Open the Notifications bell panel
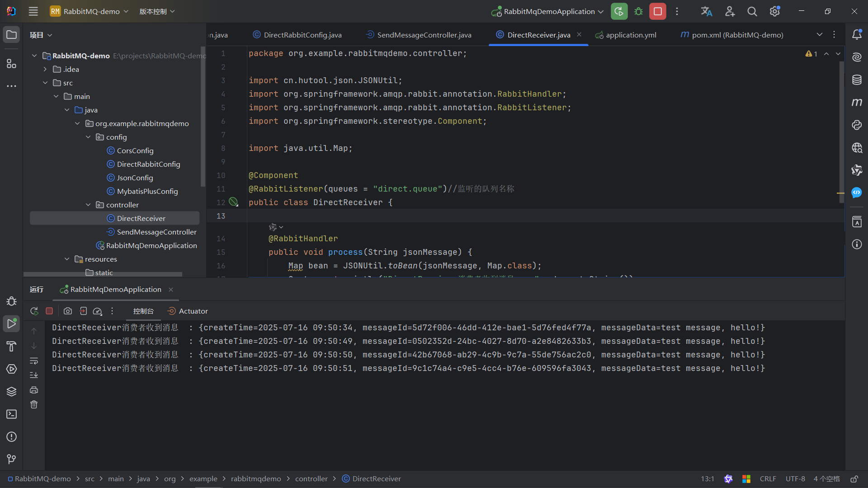Image resolution: width=868 pixels, height=488 pixels. pos(857,35)
